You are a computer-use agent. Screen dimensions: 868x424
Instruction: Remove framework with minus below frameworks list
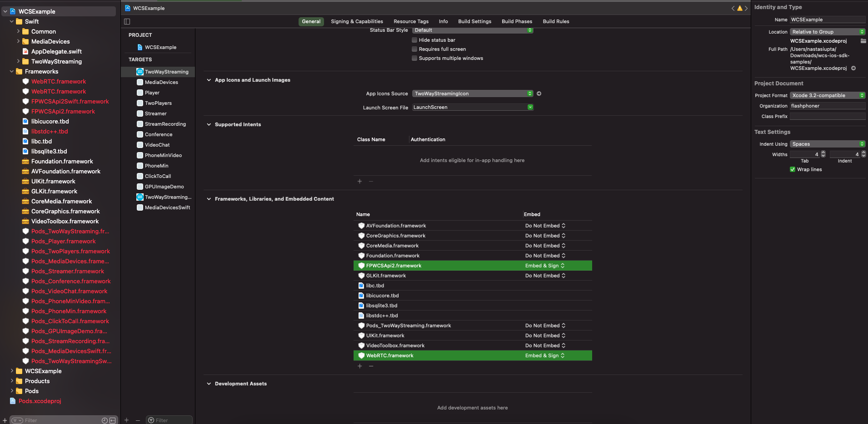371,366
